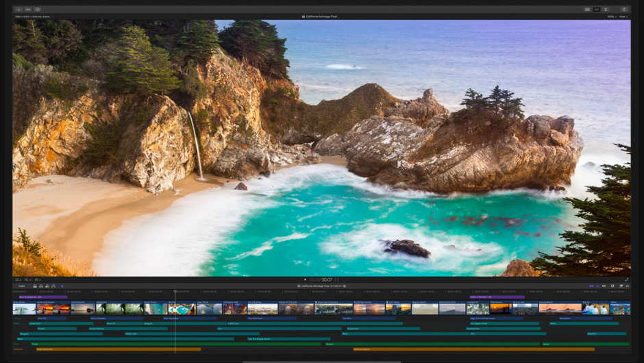Toggle the Inspector panel visibility

606,10
